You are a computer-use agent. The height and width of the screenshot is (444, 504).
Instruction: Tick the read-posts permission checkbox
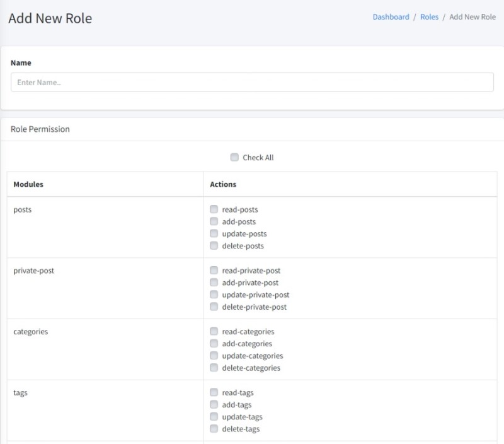214,209
